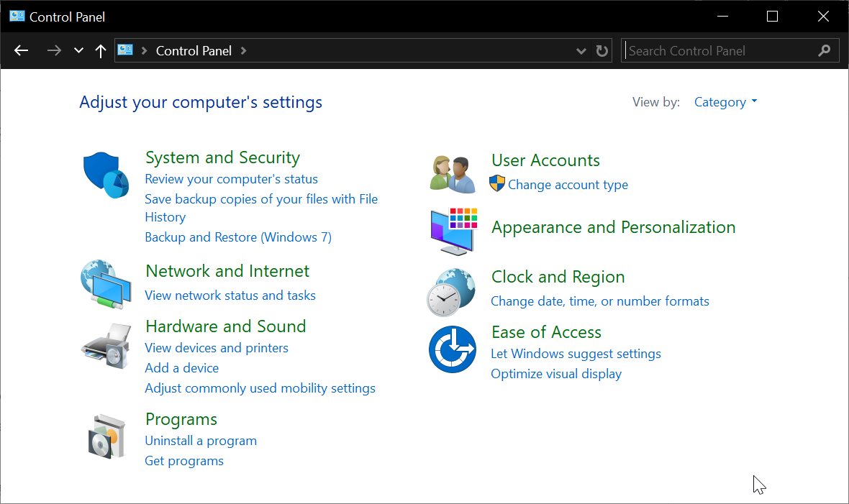
Task: Open Hardware and Sound heading
Action: coord(226,326)
